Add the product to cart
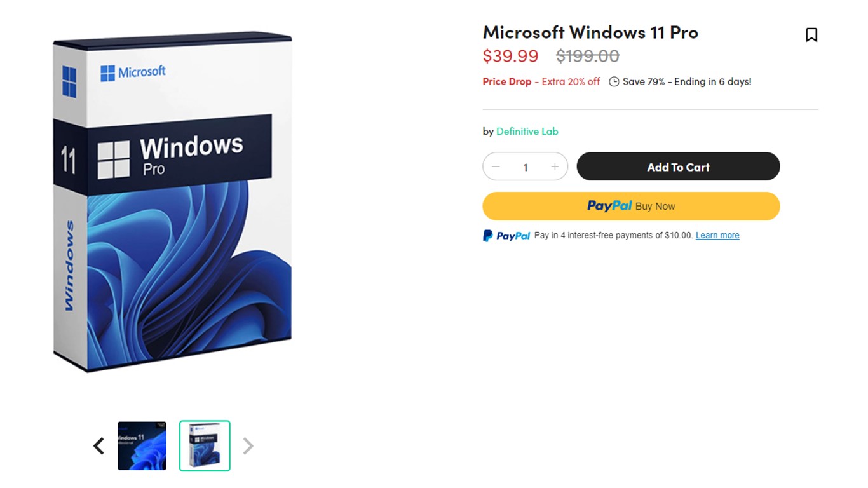Screen dimensions: 868x488 (678, 166)
